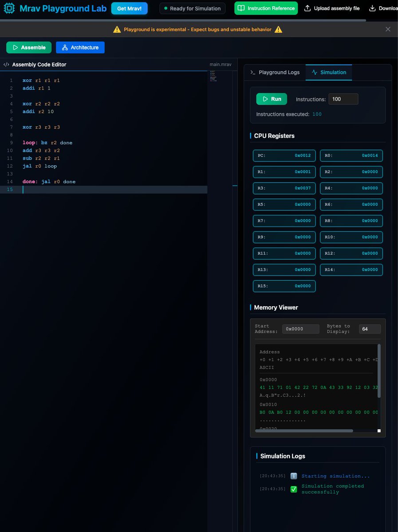Click the R2 register box
This screenshot has height=532, width=398.
(x=351, y=172)
